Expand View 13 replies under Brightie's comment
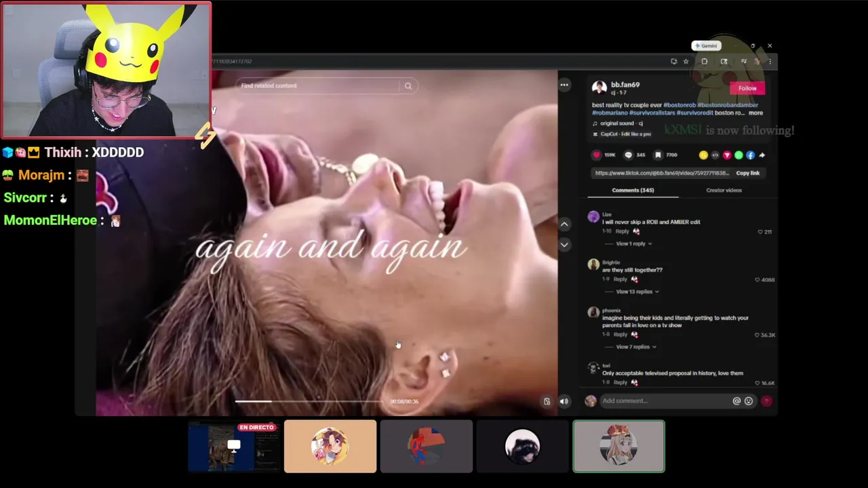 click(x=637, y=291)
